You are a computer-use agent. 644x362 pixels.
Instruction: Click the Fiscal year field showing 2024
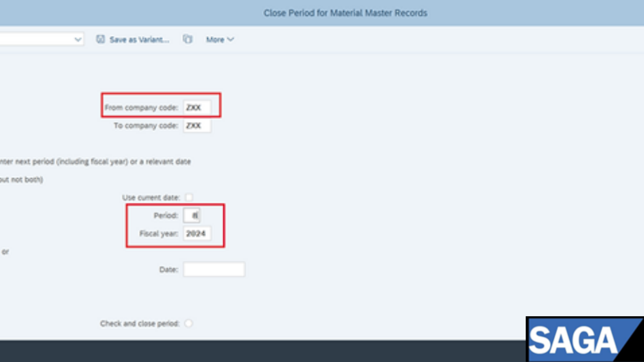[x=197, y=233]
